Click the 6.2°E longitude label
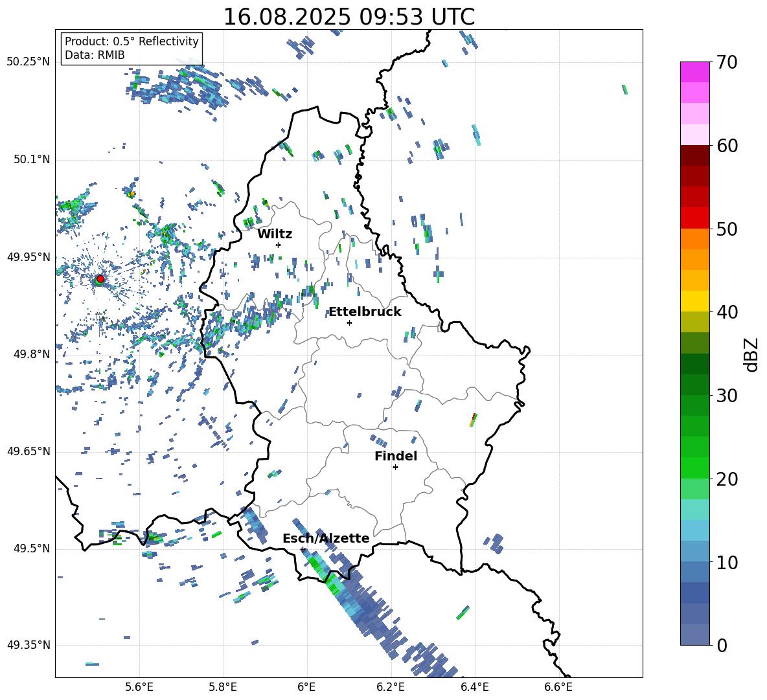The image size is (767, 700). coord(391,688)
